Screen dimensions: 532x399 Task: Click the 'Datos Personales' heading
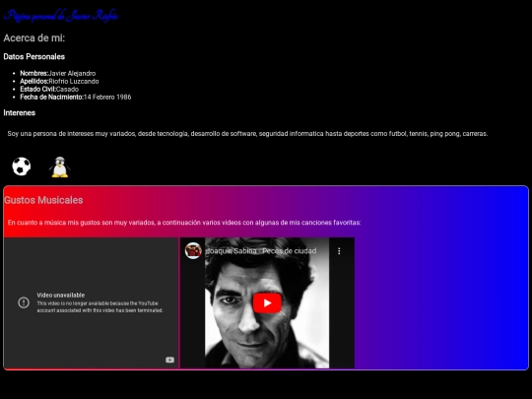click(x=33, y=57)
